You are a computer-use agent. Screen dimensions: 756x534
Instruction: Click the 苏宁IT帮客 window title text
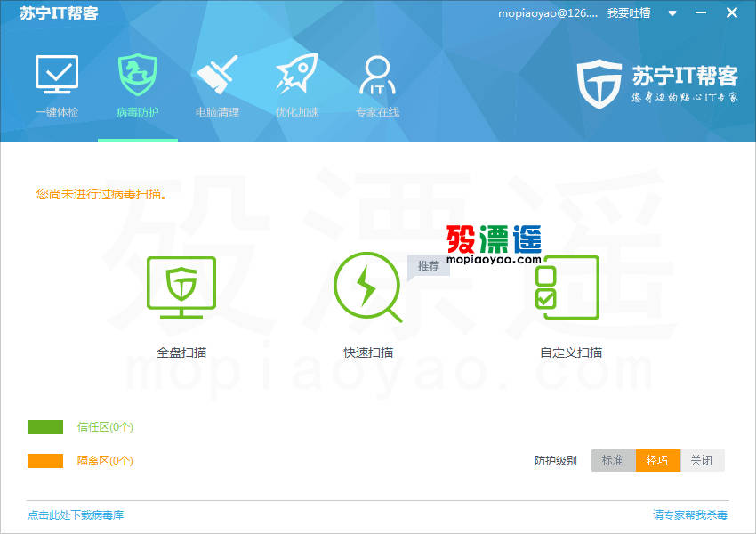(59, 13)
